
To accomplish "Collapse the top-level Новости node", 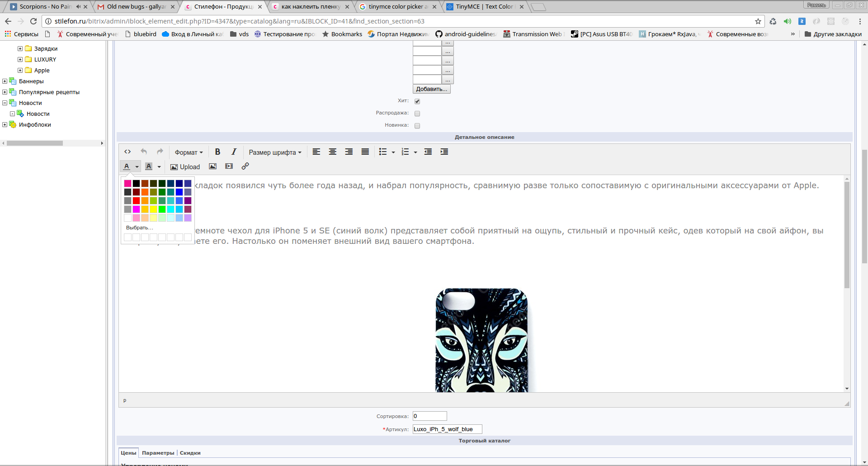I will 5,103.
